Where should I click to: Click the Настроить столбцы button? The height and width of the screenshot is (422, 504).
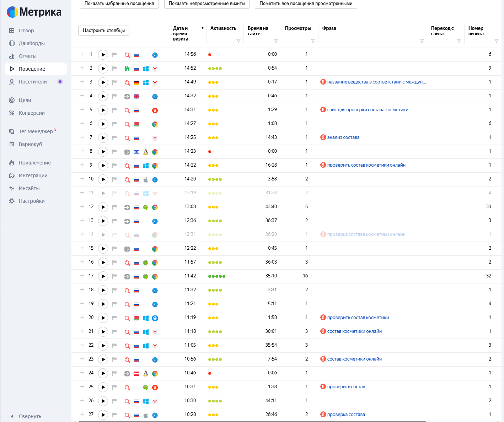coord(104,31)
